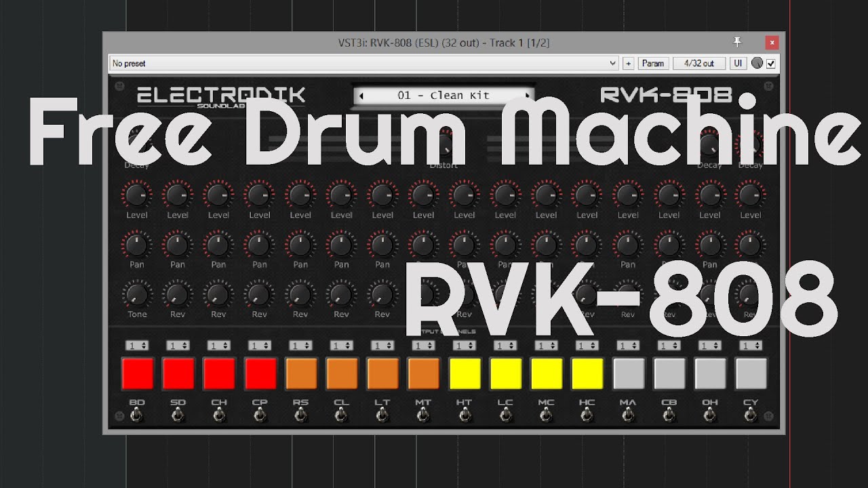Flip the switch below HT label
Viewport: 868px width, 488px height.
465,415
